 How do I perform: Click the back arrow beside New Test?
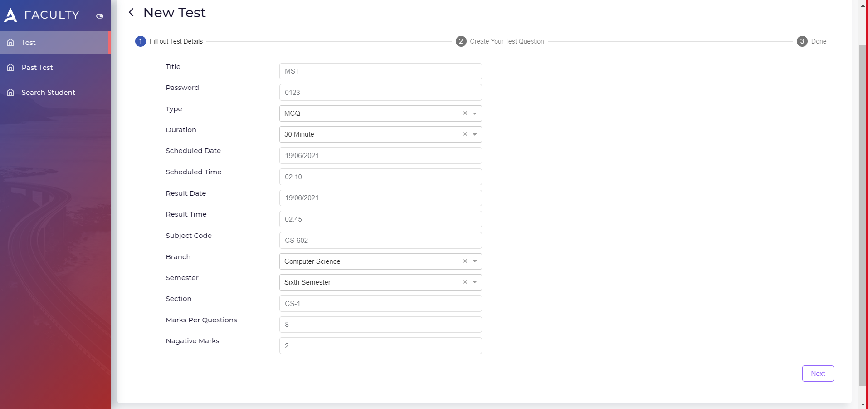(131, 12)
